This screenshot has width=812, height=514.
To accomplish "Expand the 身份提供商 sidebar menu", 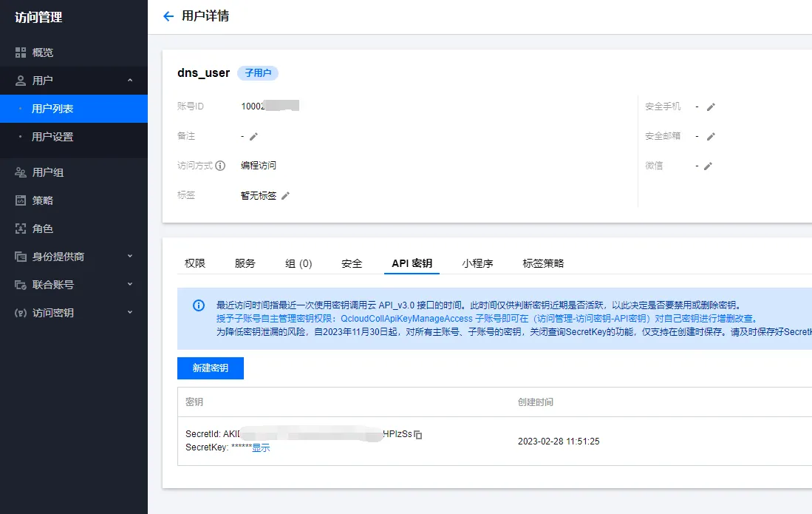I will pos(130,257).
